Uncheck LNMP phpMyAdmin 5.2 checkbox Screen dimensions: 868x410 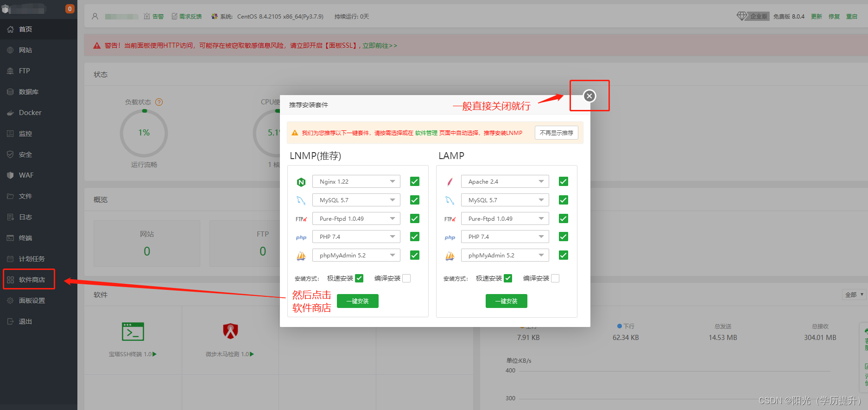[415, 255]
